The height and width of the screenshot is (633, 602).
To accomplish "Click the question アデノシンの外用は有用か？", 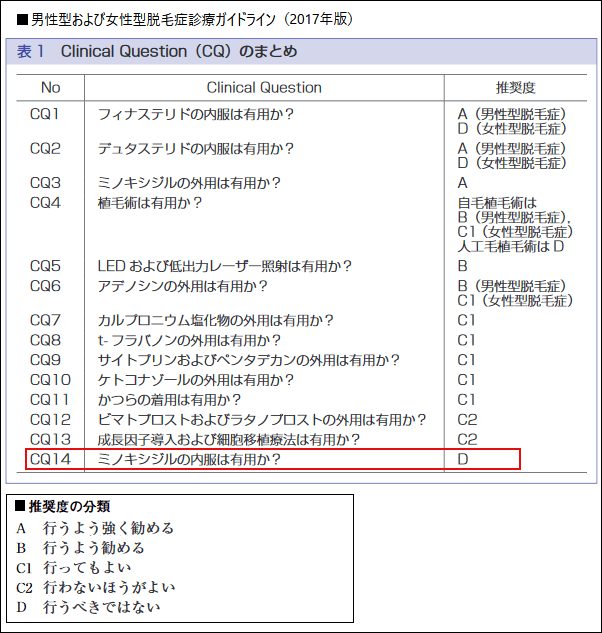I will pyautogui.click(x=182, y=286).
